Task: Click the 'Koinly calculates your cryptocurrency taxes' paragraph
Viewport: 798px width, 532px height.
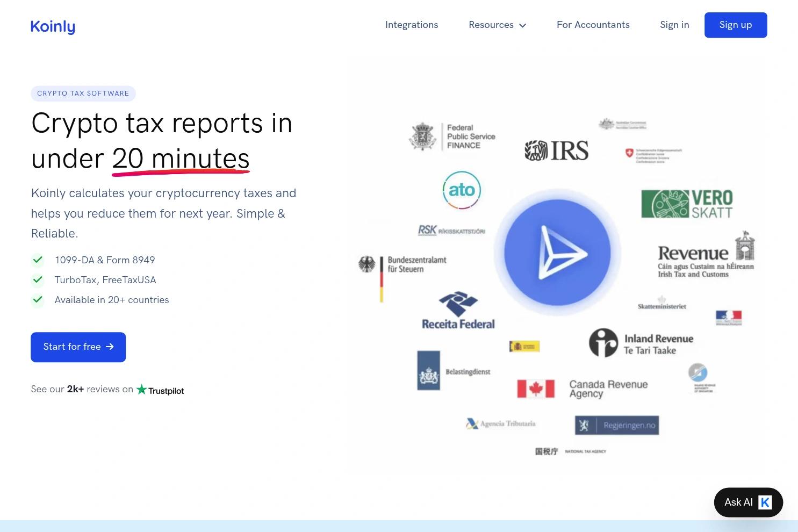Action: (x=164, y=213)
